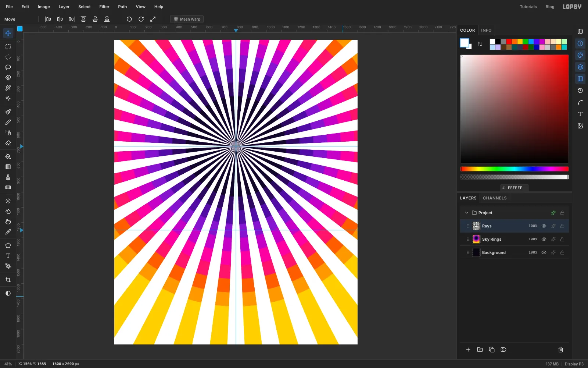This screenshot has width=588, height=368.
Task: Toggle visibility of the Background layer
Action: (x=544, y=252)
